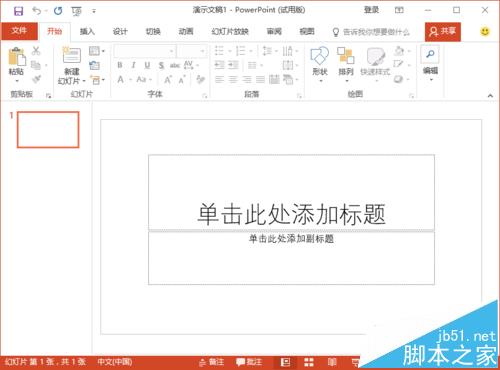
Task: Click the Increase Font Size icon
Action: click(168, 80)
